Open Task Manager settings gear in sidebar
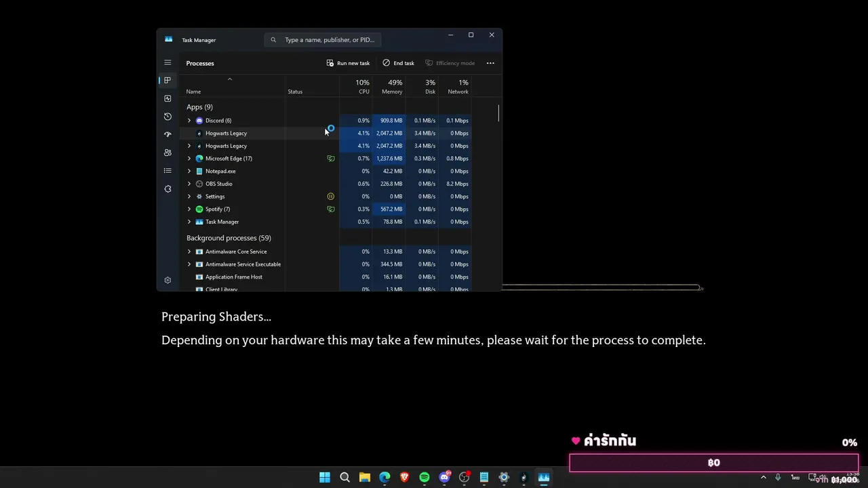The image size is (868, 488). [x=167, y=280]
